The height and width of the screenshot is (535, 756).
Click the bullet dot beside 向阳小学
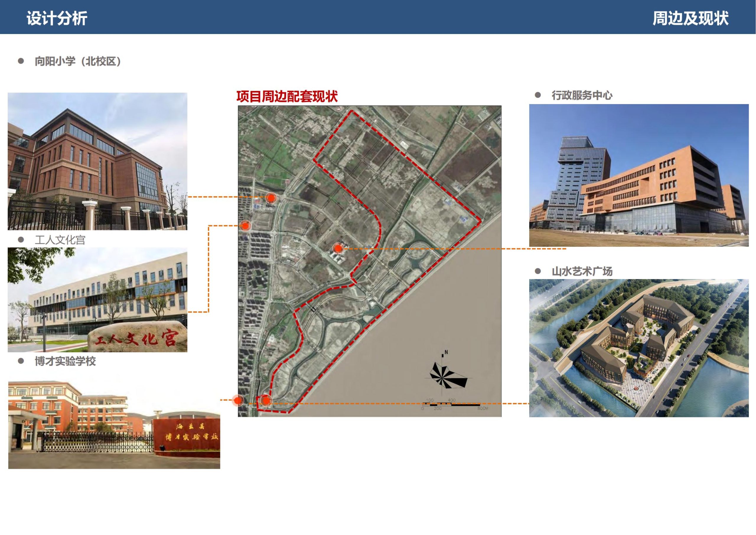click(21, 61)
